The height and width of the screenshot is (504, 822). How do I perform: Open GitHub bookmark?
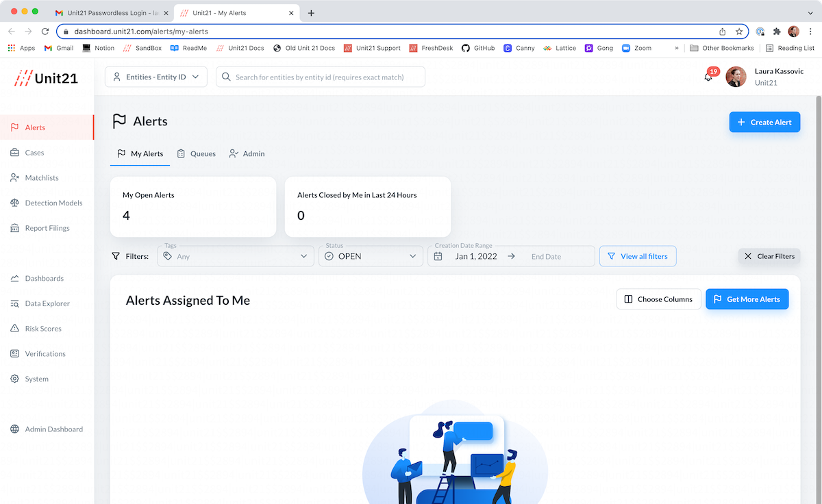click(x=478, y=48)
